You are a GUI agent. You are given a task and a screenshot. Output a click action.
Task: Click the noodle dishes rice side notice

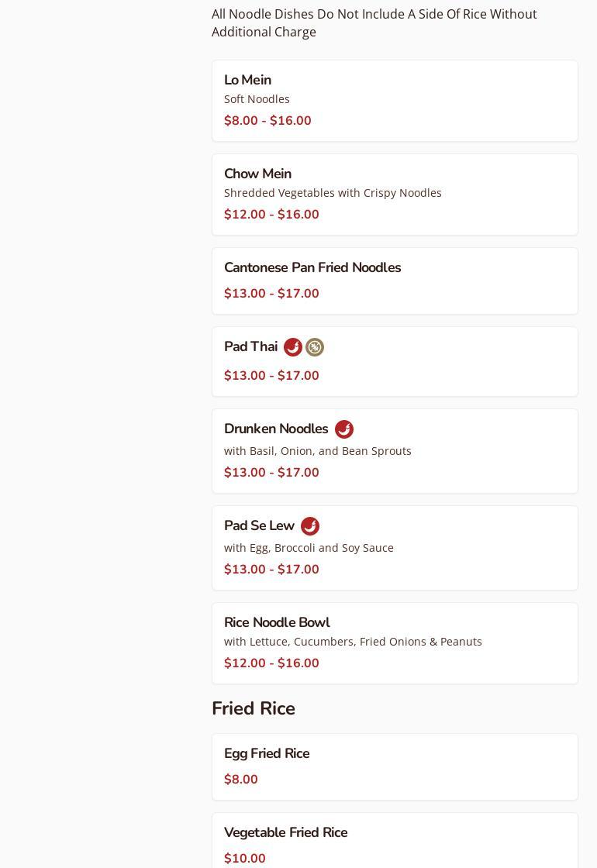374,22
